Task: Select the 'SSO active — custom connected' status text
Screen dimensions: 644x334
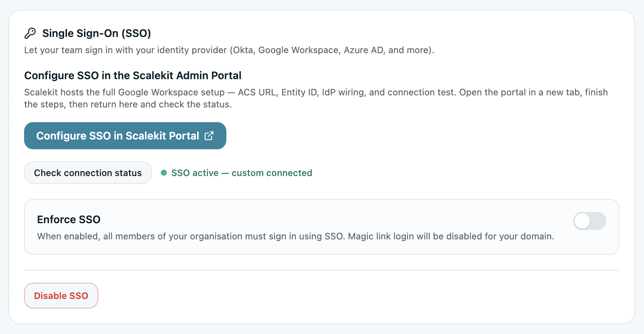Action: point(242,173)
